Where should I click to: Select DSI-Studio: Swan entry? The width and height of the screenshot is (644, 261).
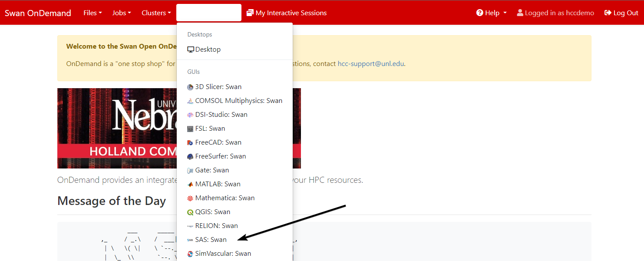(x=234, y=115)
